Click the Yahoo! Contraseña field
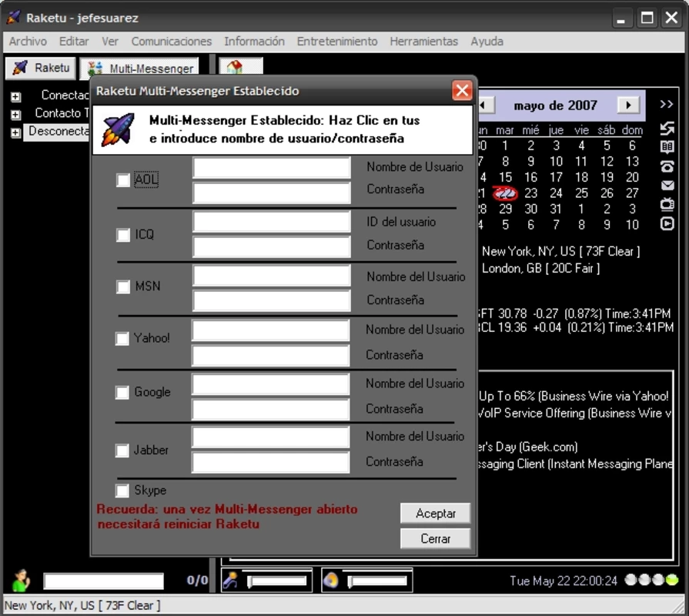689x616 pixels. tap(271, 356)
